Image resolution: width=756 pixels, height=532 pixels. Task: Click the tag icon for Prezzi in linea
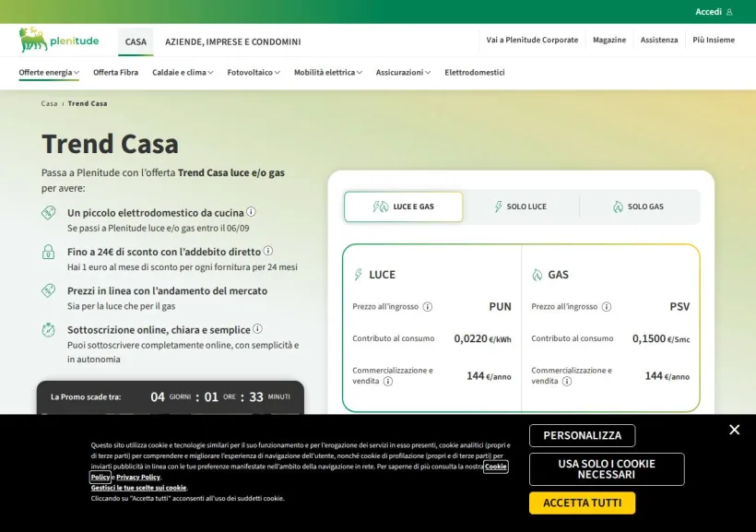(x=48, y=290)
